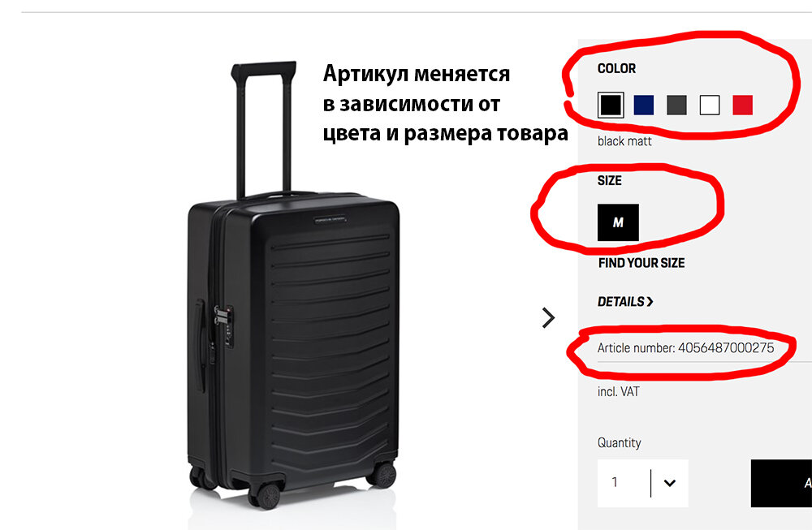Open the DETAILS section

pyautogui.click(x=625, y=301)
